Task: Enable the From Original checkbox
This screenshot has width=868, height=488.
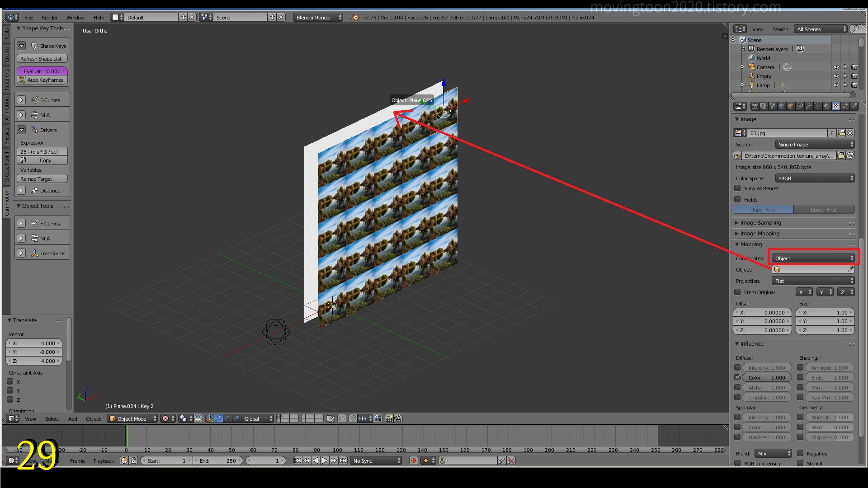Action: coord(737,292)
